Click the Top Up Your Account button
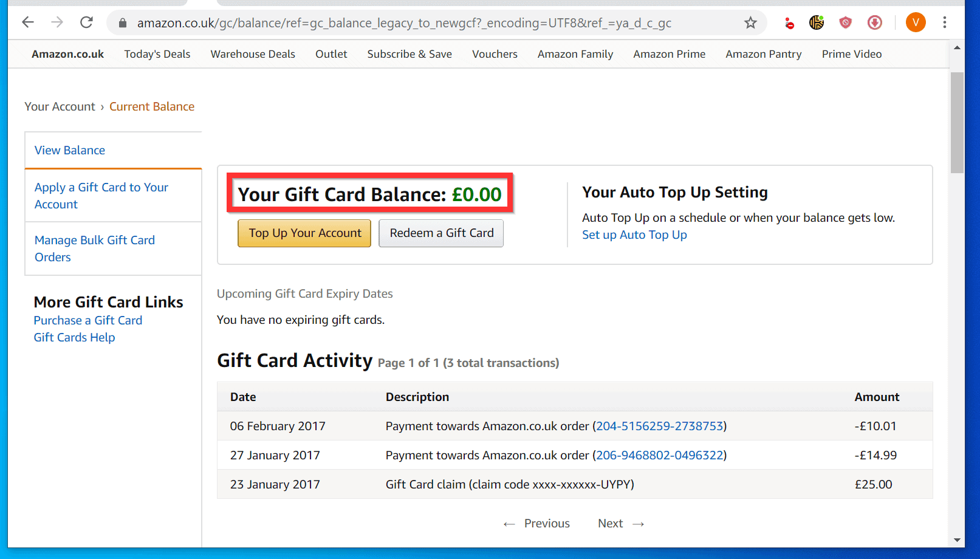This screenshot has height=559, width=980. [x=304, y=233]
